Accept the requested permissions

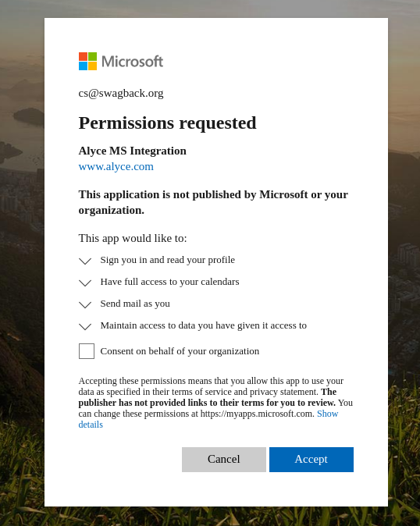coord(311,459)
